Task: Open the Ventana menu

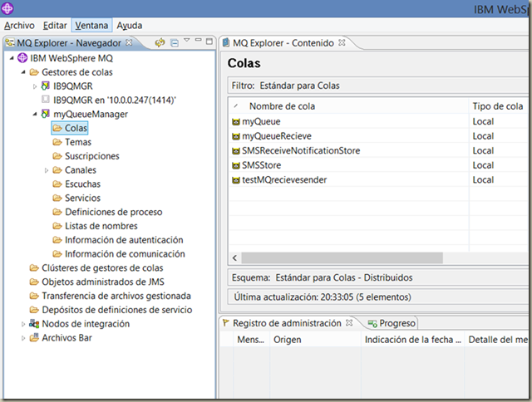Action: click(91, 26)
